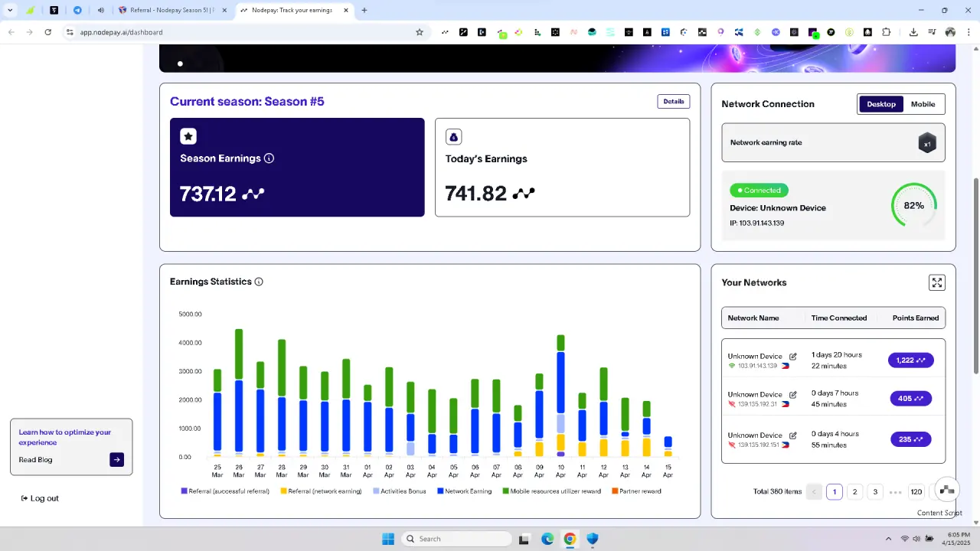Viewport: 980px width, 551px height.
Task: Click the green Connected status badge
Action: click(x=759, y=190)
